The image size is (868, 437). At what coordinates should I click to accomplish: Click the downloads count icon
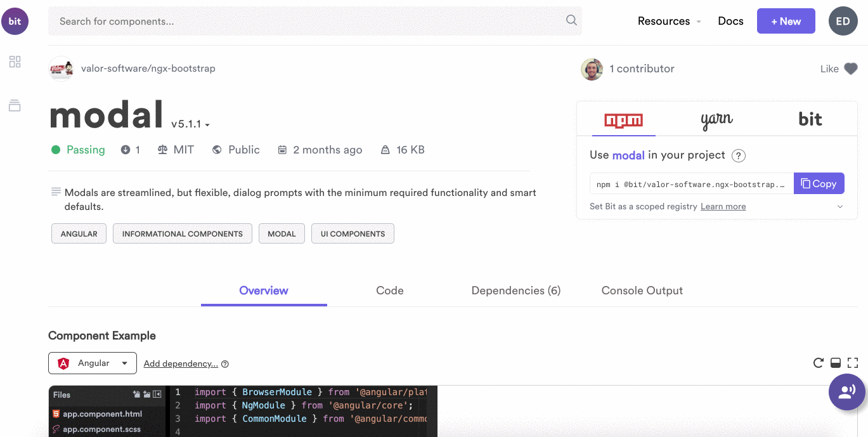126,150
